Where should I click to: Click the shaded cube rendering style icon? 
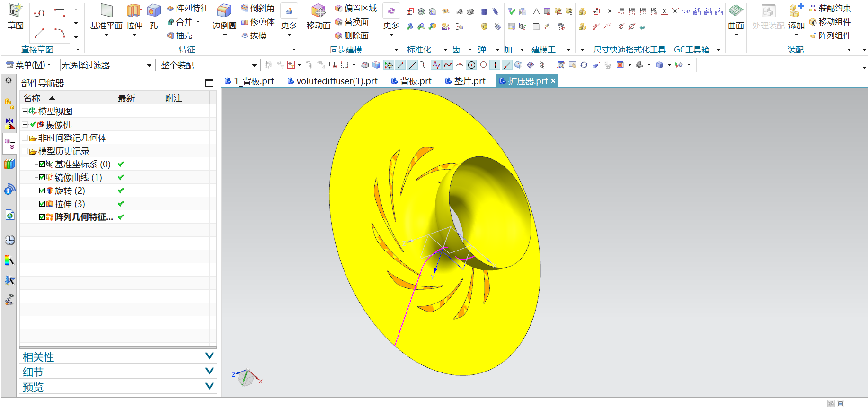(660, 65)
